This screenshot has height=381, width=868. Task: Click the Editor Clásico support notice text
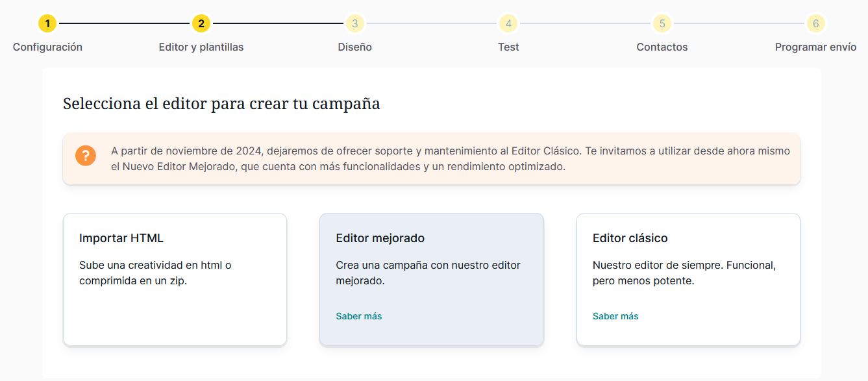(x=450, y=158)
